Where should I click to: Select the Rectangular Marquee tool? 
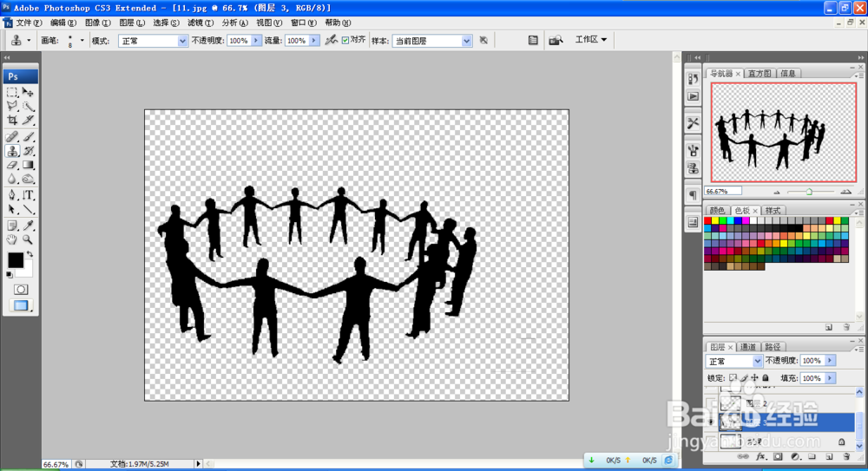(12, 93)
